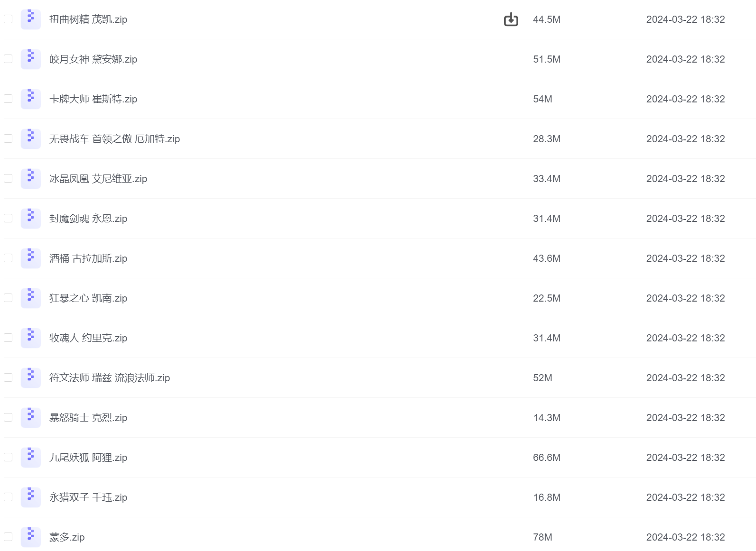Click the zip file icon for 皎月女神 黛安娜.zip
The image size is (756, 551).
click(x=31, y=59)
